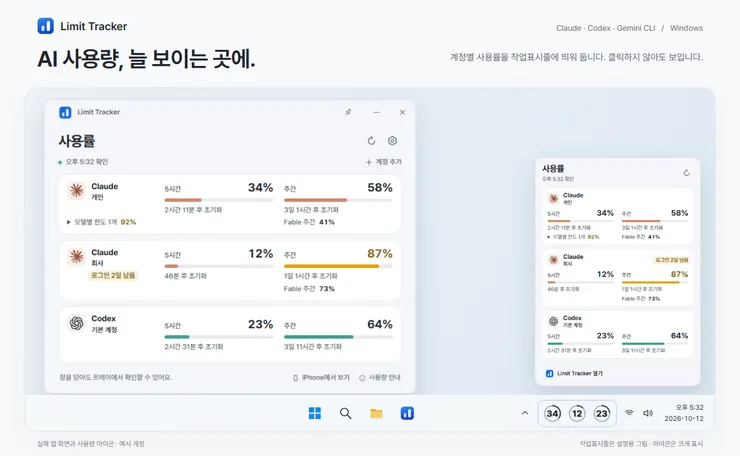Click 창을 닫아도 트레이에서 확인할 수 있어요 footer text

point(116,377)
